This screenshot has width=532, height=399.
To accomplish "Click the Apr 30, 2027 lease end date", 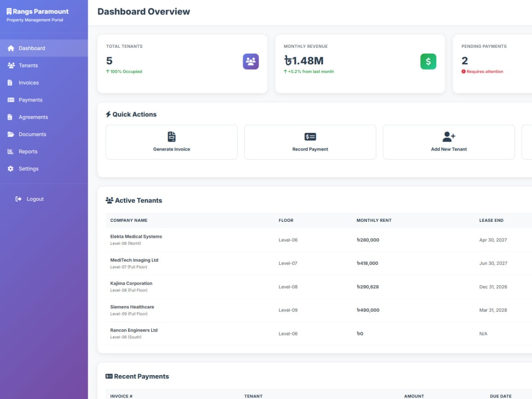I will (x=493, y=240).
